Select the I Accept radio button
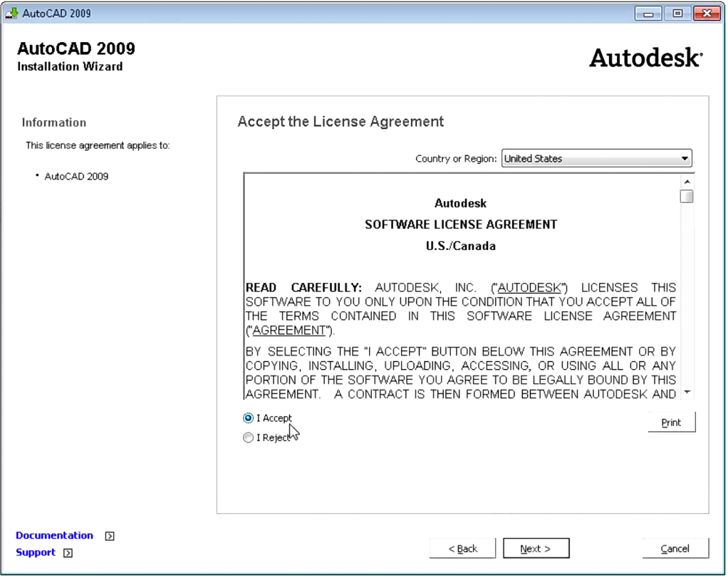 249,418
